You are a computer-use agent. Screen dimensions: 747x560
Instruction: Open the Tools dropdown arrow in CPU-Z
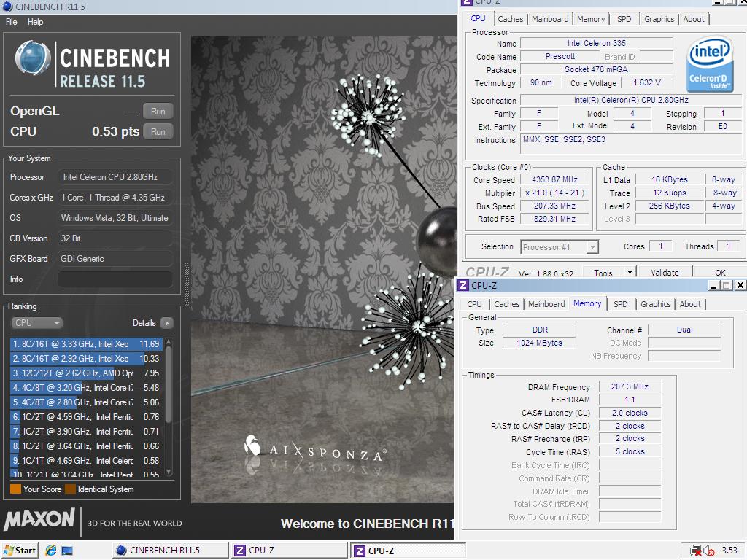point(630,272)
